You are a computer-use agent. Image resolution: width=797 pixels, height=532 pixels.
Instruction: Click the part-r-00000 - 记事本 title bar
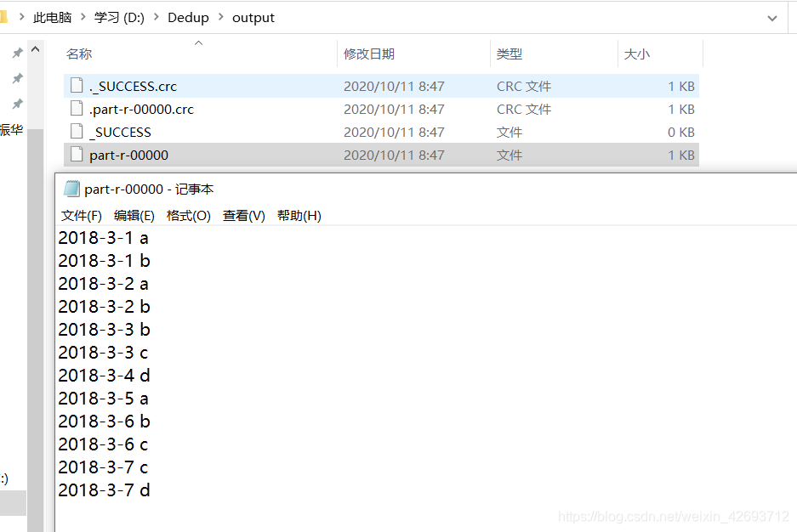[426, 189]
